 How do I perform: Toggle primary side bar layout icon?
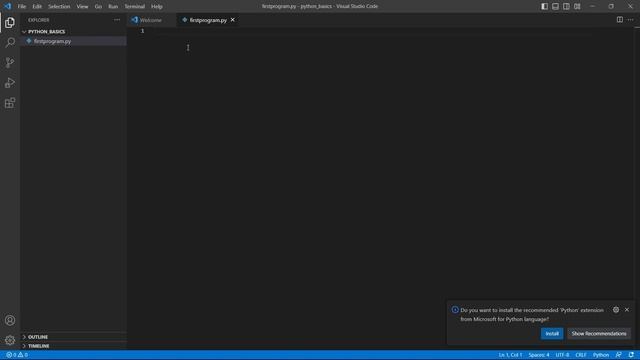point(544,6)
